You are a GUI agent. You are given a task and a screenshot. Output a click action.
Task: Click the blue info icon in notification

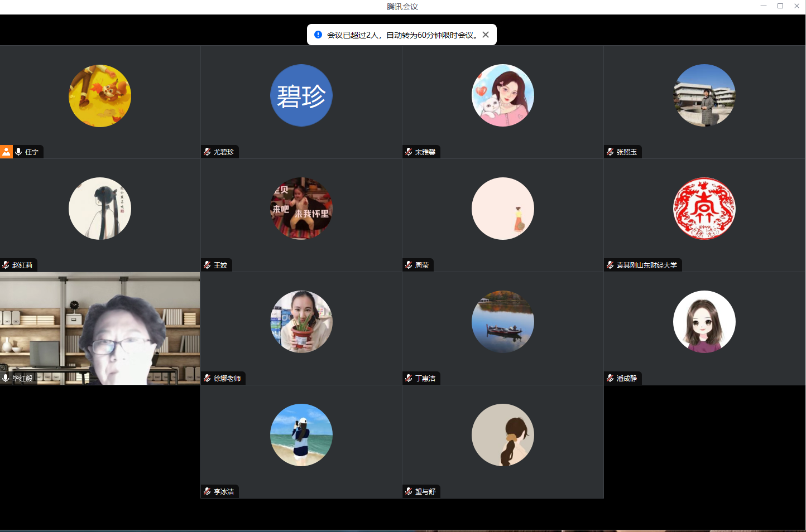coord(318,35)
